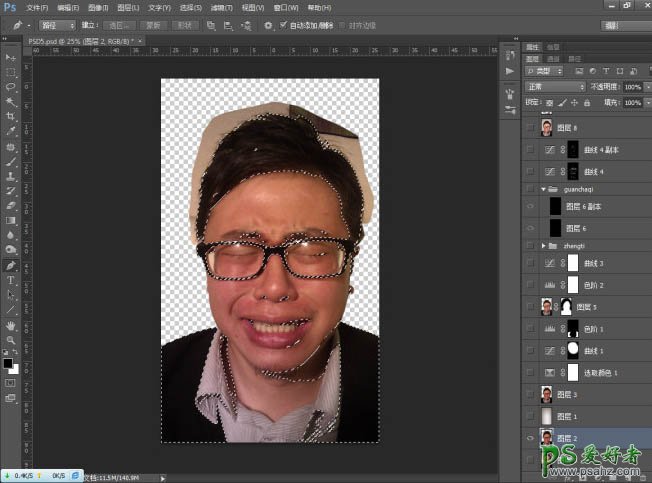This screenshot has height=483, width=652.
Task: Select the Pen tool in the toolbar
Action: pos(11,265)
